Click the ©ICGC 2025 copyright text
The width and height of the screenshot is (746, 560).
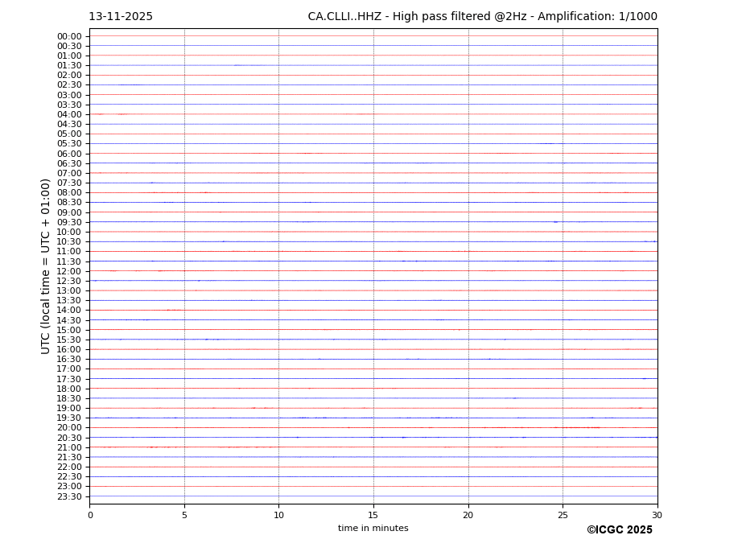(619, 530)
